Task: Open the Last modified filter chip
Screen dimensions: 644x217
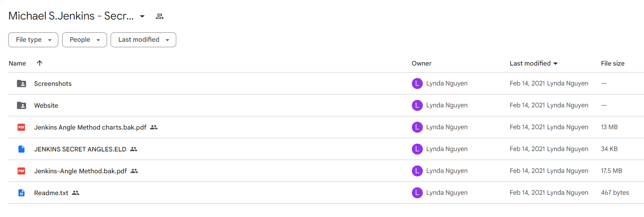Action: (143, 40)
